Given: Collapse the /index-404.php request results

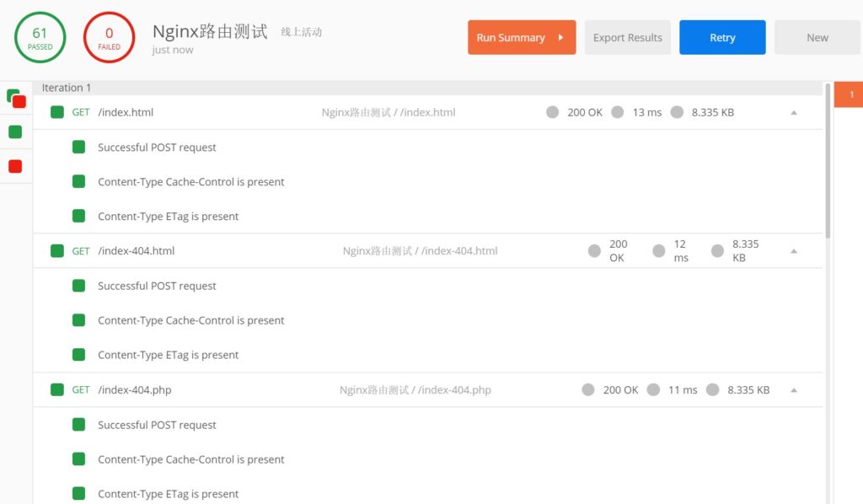Looking at the screenshot, I should coord(793,390).
